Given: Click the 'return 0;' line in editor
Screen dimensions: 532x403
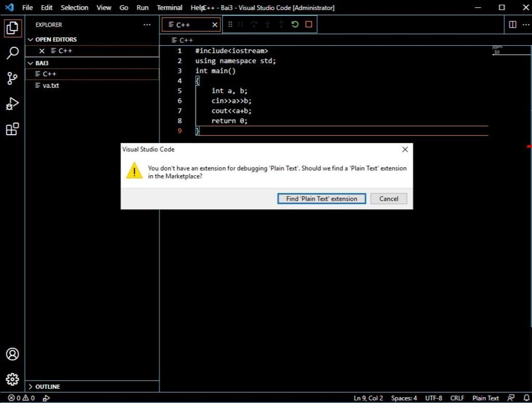Looking at the screenshot, I should click(229, 121).
